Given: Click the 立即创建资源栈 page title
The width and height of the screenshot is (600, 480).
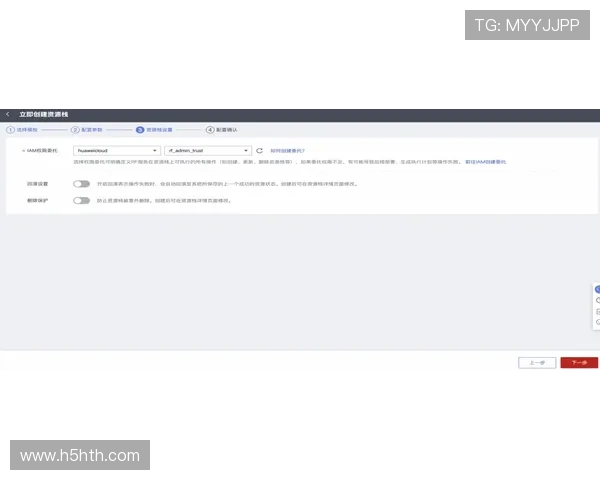Looking at the screenshot, I should click(44, 114).
